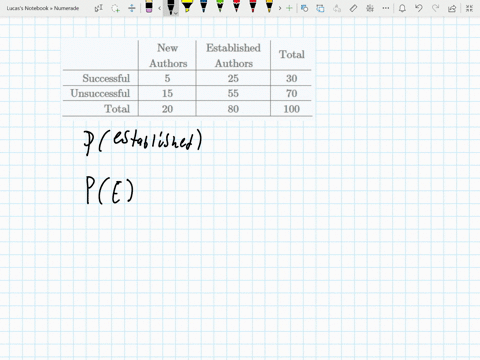
Task: Pick the yellow highlighter
Action: [x=187, y=6]
